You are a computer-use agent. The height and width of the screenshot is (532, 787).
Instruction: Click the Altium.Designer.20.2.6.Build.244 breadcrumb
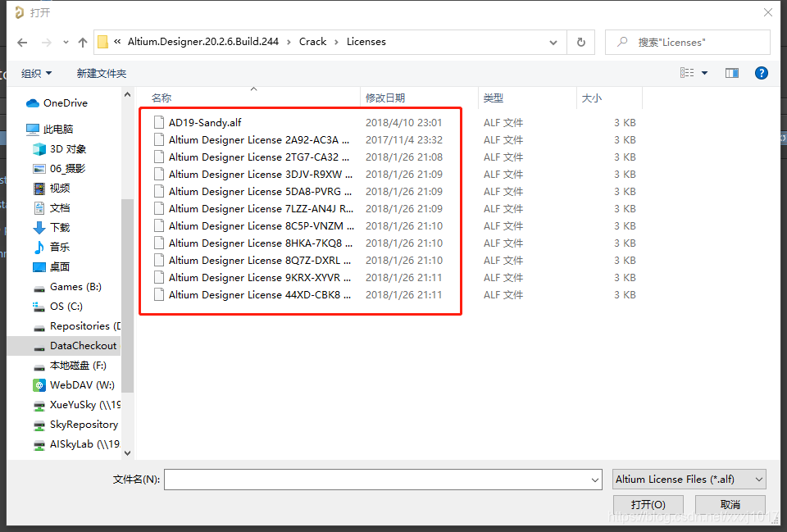click(x=202, y=42)
